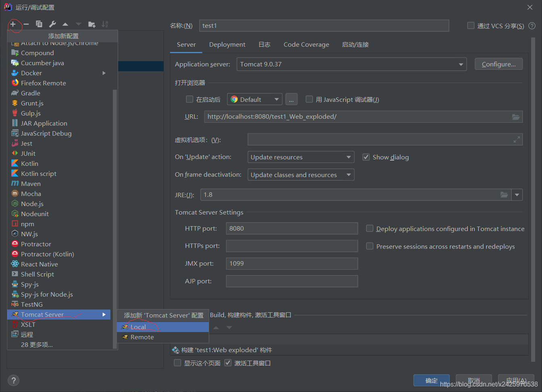Expand the JRE dropdown arrow
This screenshot has width=542, height=392.
click(x=517, y=195)
